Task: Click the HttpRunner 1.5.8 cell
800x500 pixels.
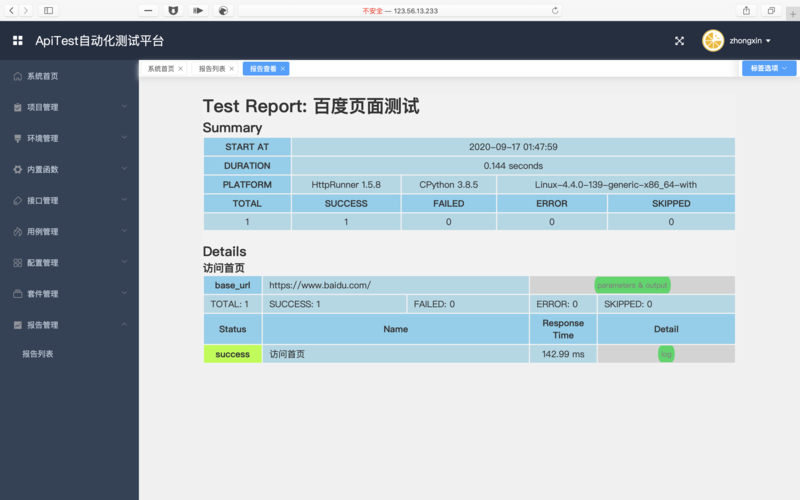Action: coord(346,185)
